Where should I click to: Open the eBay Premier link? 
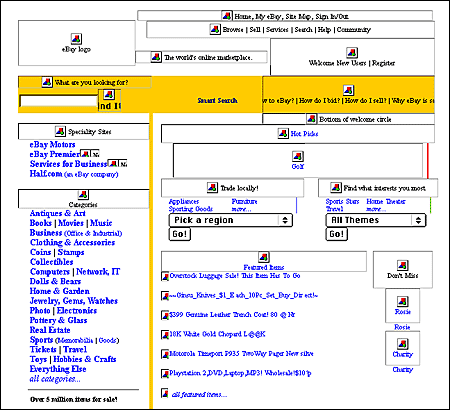click(55, 154)
